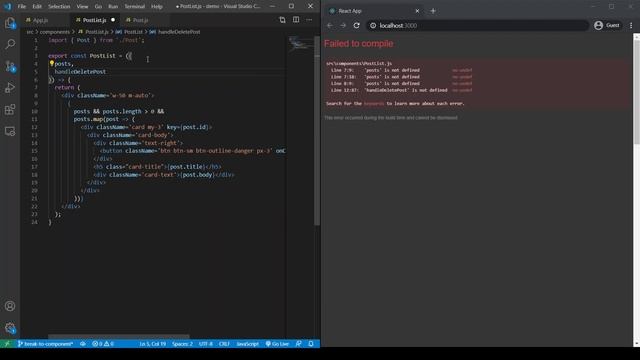
Task: Click the browser address bar
Action: [x=477, y=25]
